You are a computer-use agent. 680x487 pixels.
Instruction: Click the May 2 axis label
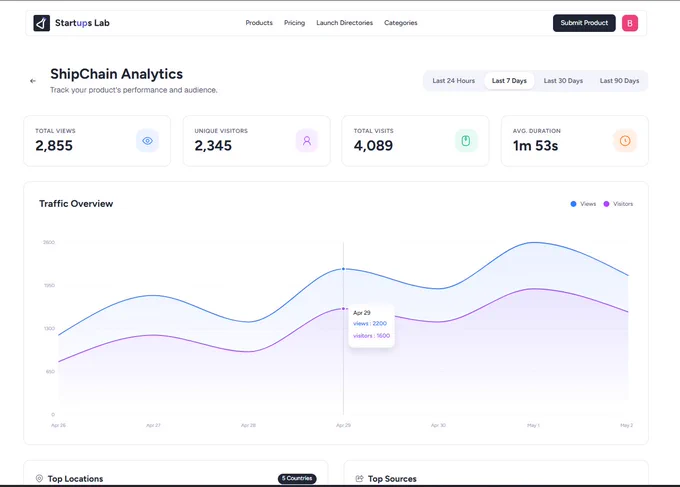(x=627, y=425)
